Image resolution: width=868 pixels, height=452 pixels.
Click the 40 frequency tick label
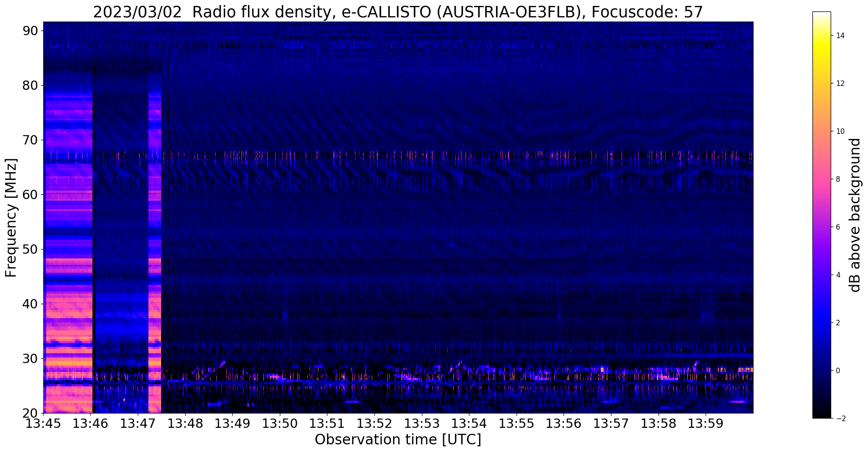tap(30, 304)
